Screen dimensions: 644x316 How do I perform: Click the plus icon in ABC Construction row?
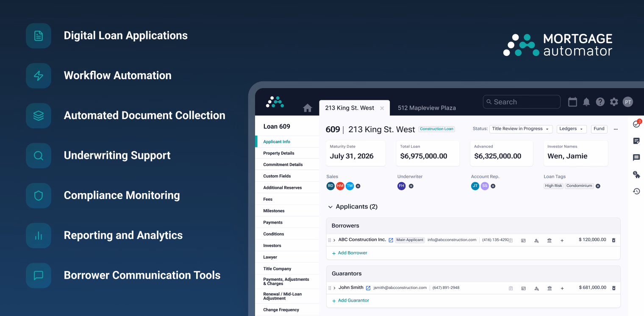click(562, 241)
